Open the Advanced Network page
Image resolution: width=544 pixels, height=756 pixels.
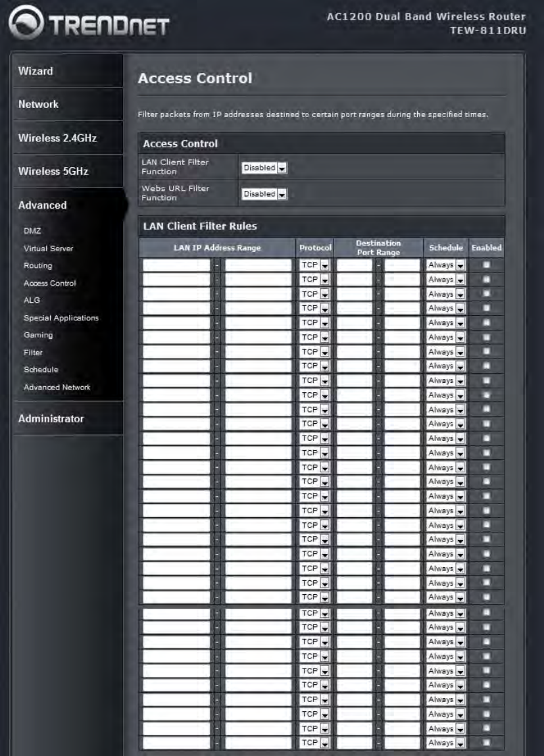point(57,387)
